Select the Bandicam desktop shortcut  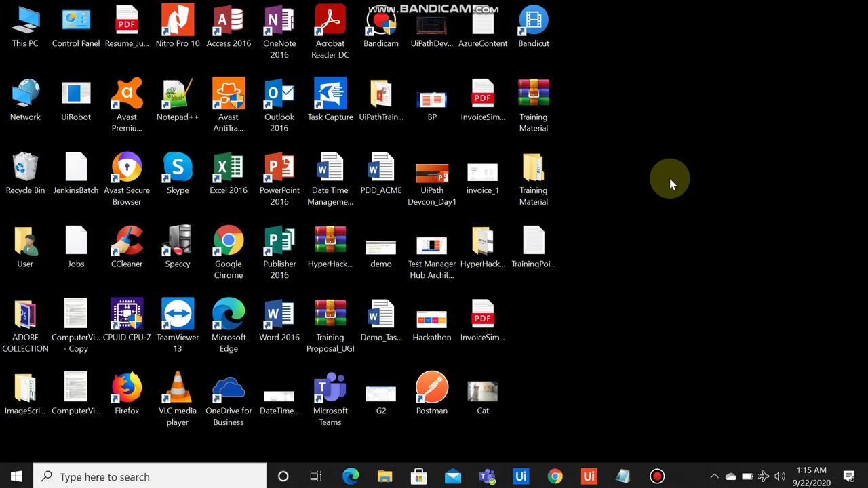tap(381, 27)
